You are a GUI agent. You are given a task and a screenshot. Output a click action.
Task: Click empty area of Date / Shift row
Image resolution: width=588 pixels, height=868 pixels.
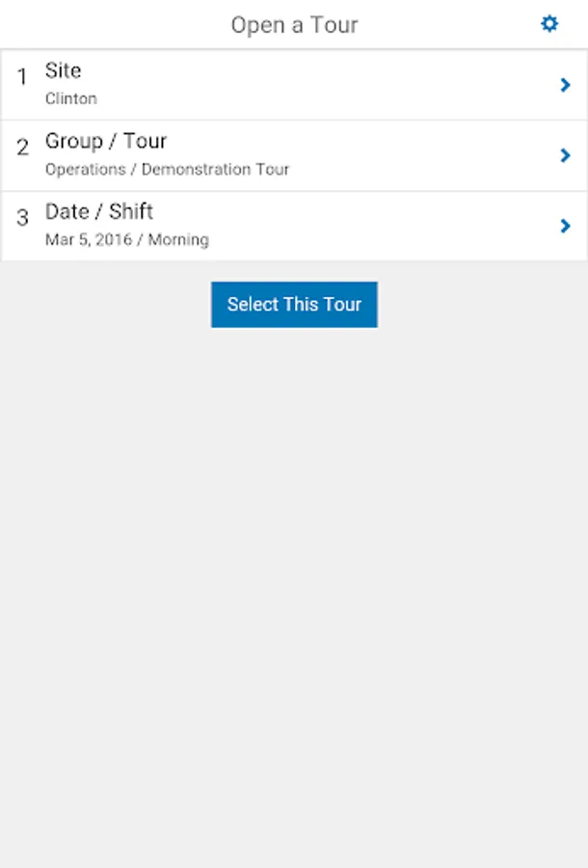pyautogui.click(x=386, y=226)
